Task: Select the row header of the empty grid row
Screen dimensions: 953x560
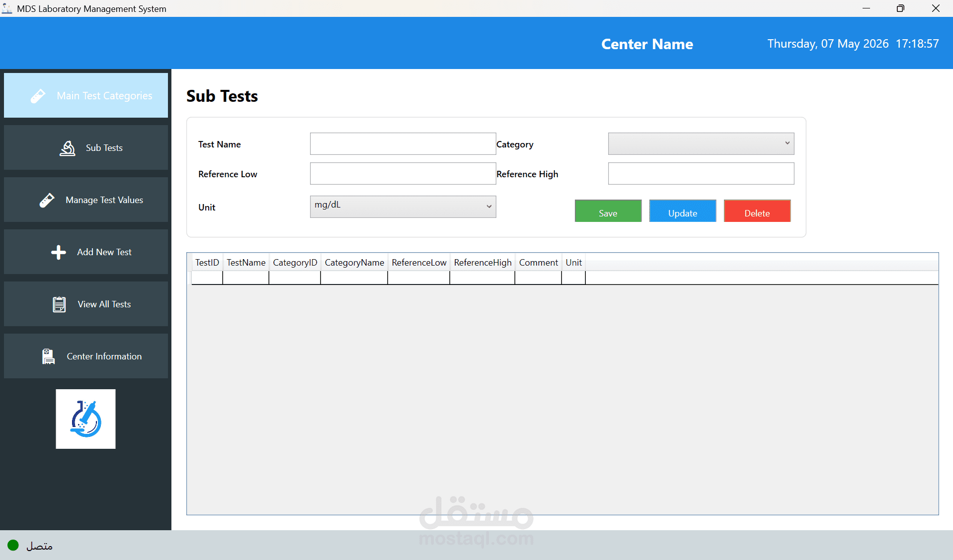Action: click(189, 278)
